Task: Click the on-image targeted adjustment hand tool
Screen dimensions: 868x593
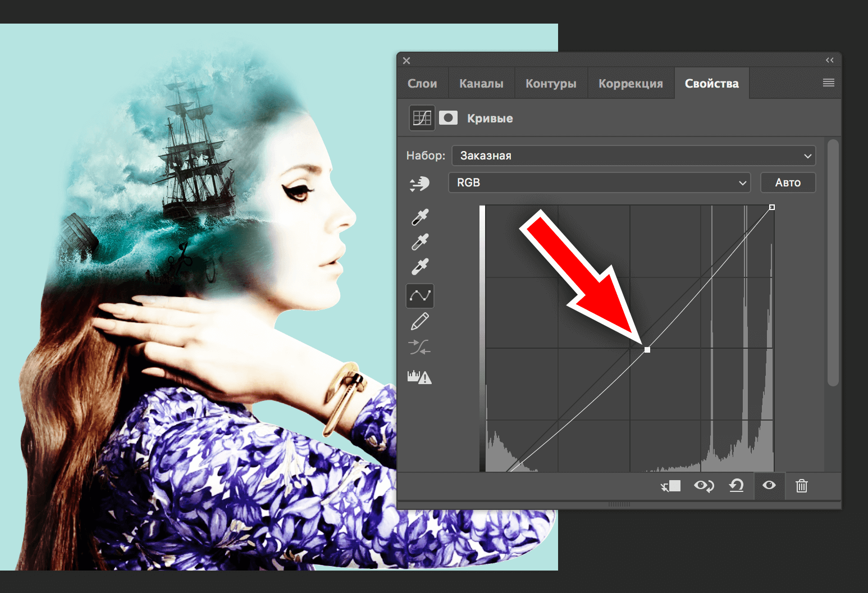Action: click(x=419, y=183)
